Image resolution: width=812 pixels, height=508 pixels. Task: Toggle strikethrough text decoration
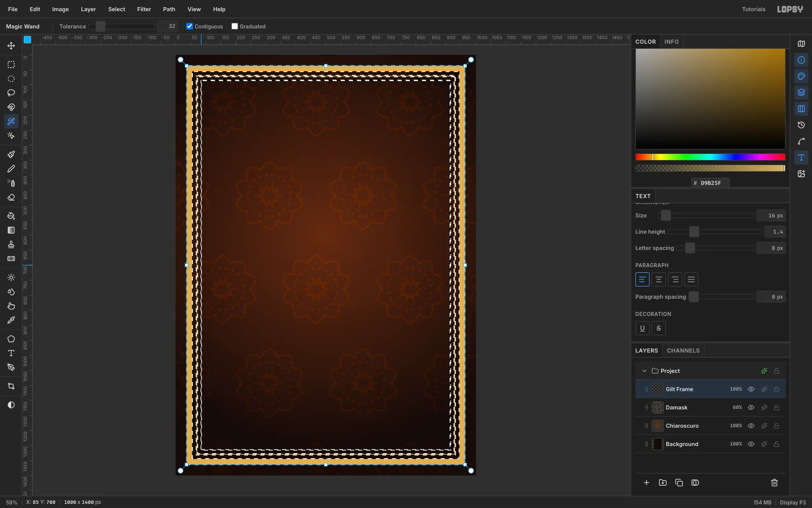(x=659, y=328)
